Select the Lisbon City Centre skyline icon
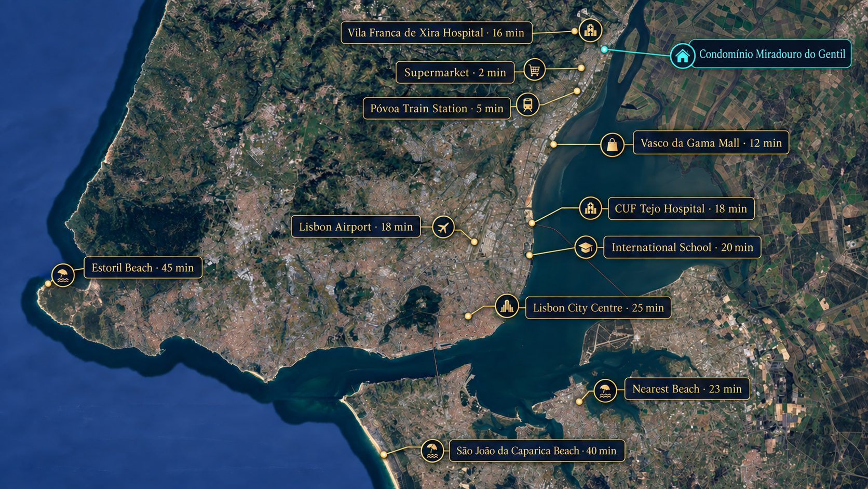 pyautogui.click(x=507, y=307)
